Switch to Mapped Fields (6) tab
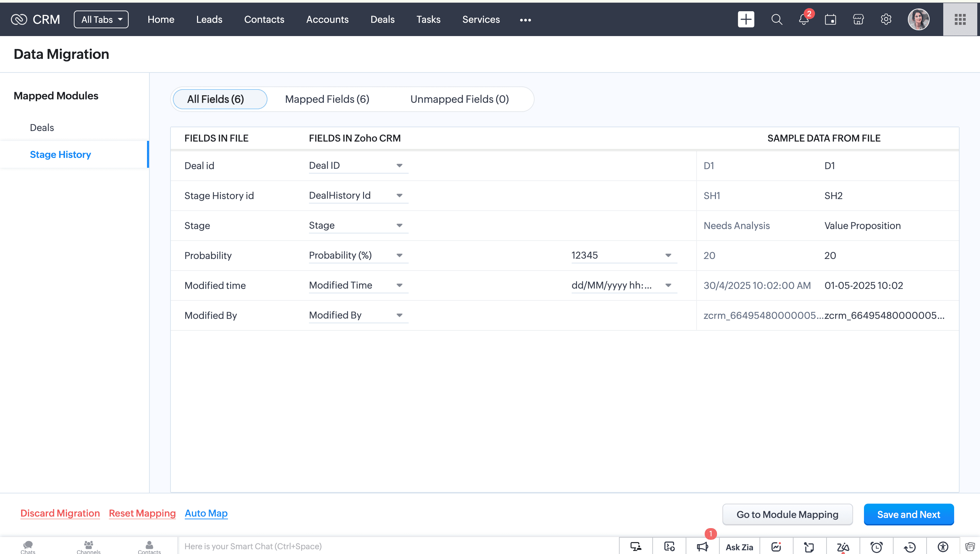 (327, 99)
